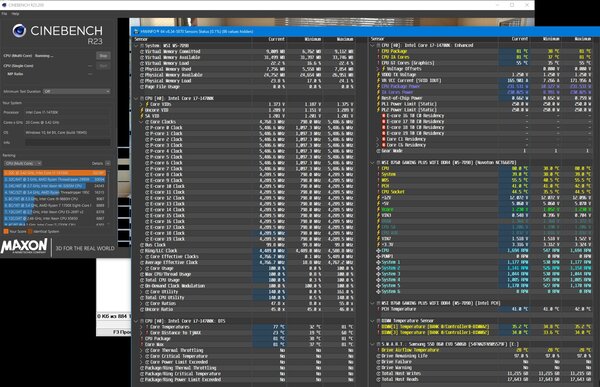Click the icon beside Drive Remaining Life

pos(379,356)
